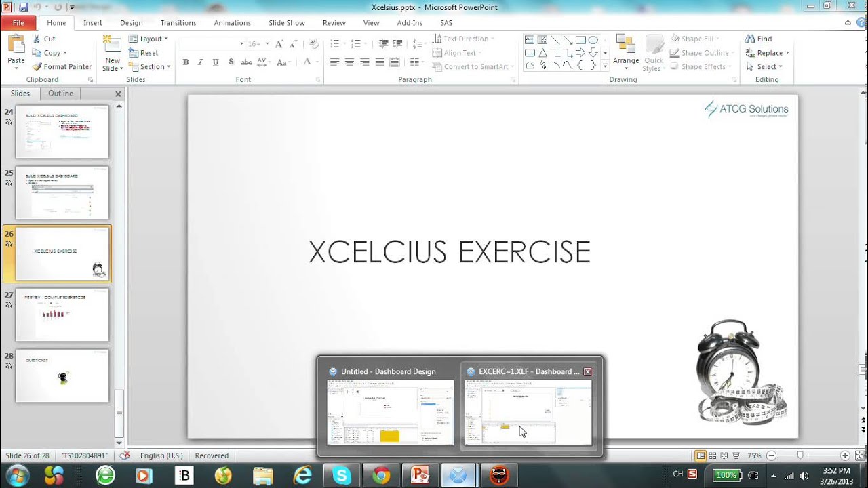Switch to Slide Sorter view

[713, 455]
